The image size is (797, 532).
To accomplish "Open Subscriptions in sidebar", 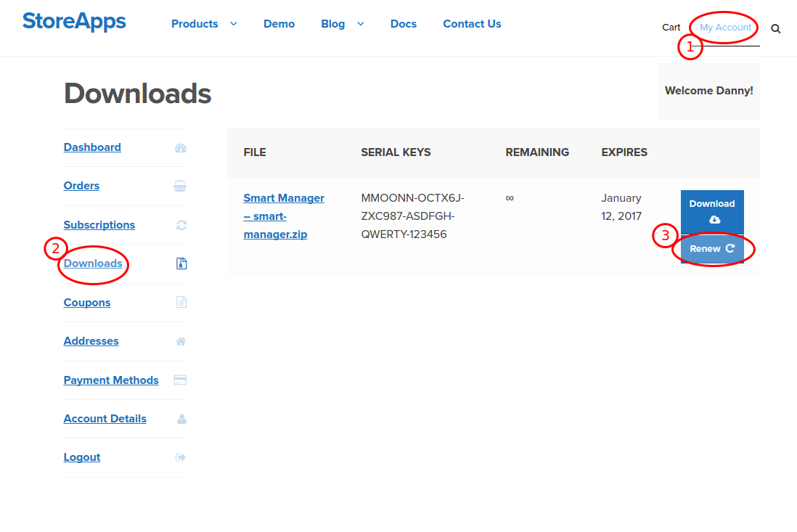I will (99, 225).
